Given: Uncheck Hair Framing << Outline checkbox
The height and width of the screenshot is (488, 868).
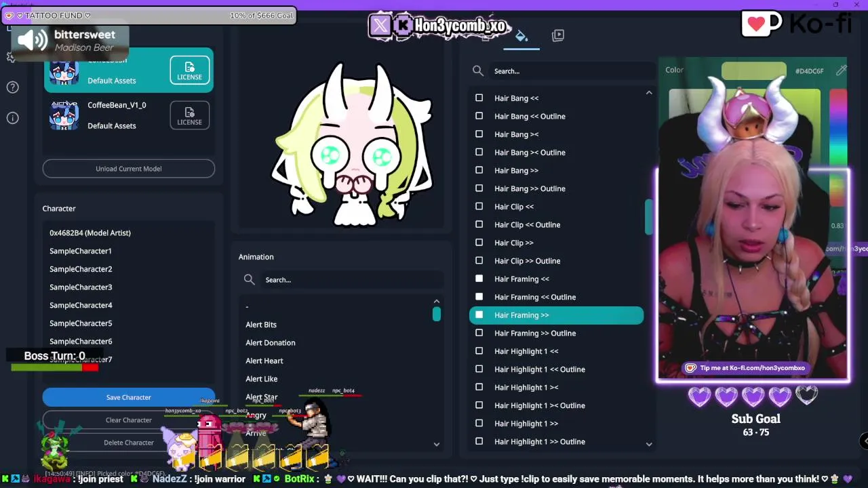Looking at the screenshot, I should (479, 297).
